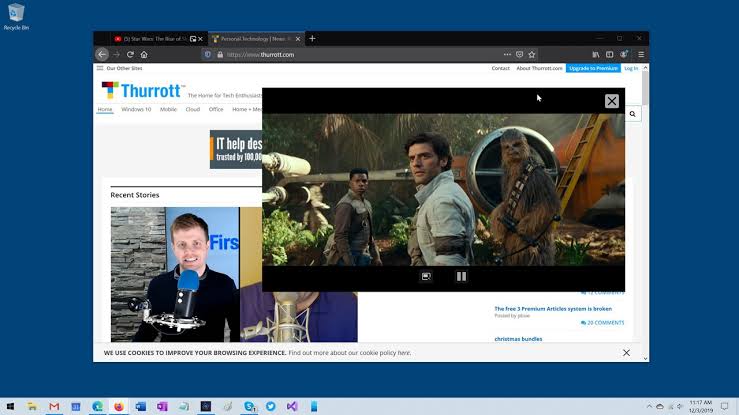Dismiss the cookie notice with X

626,353
